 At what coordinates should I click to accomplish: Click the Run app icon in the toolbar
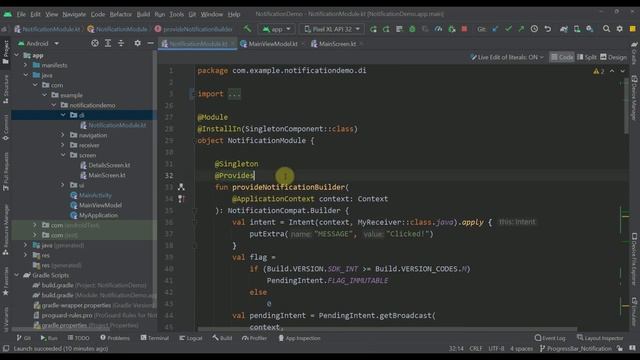373,29
